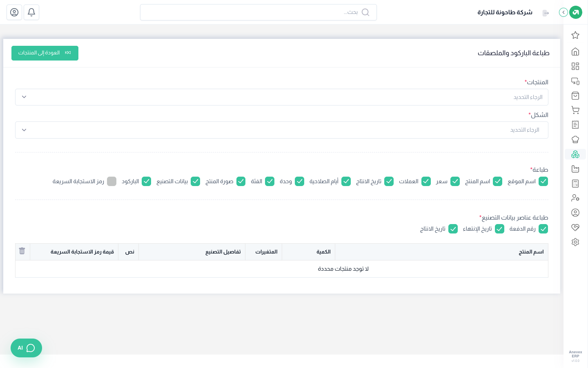Click the green Anevex logo

click(576, 12)
